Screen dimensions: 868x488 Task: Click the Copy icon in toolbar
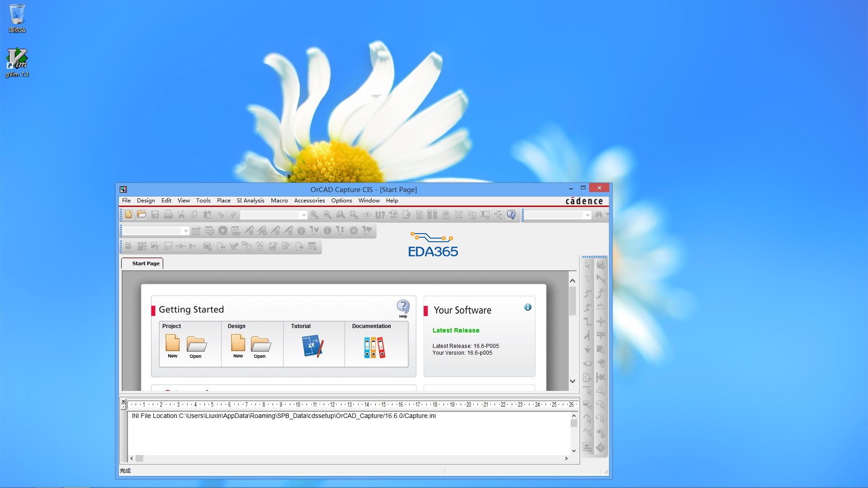pyautogui.click(x=194, y=215)
